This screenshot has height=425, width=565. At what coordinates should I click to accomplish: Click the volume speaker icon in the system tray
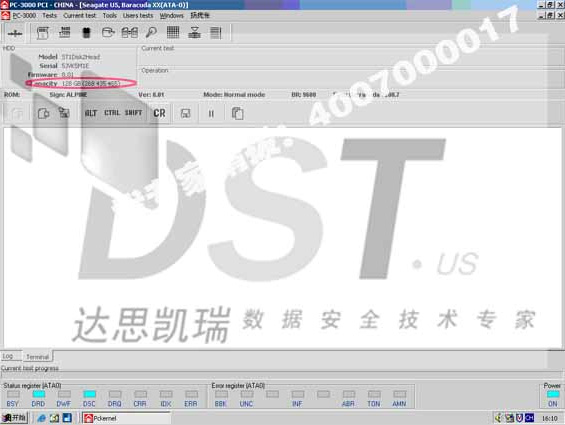pos(499,418)
